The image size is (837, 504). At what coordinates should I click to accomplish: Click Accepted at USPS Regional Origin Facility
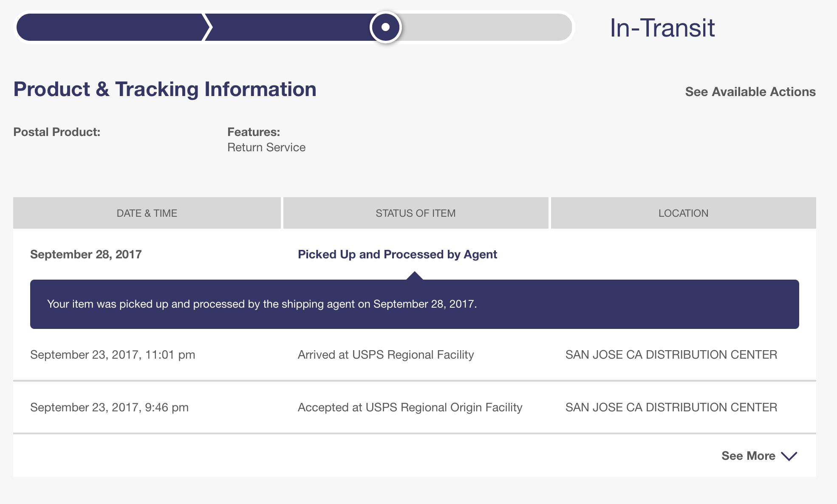[410, 407]
